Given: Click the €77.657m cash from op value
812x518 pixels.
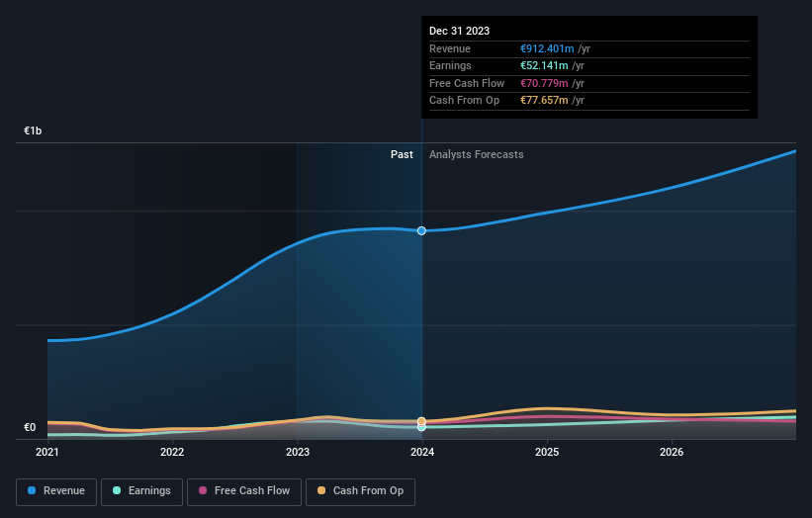Looking at the screenshot, I should coord(544,101).
